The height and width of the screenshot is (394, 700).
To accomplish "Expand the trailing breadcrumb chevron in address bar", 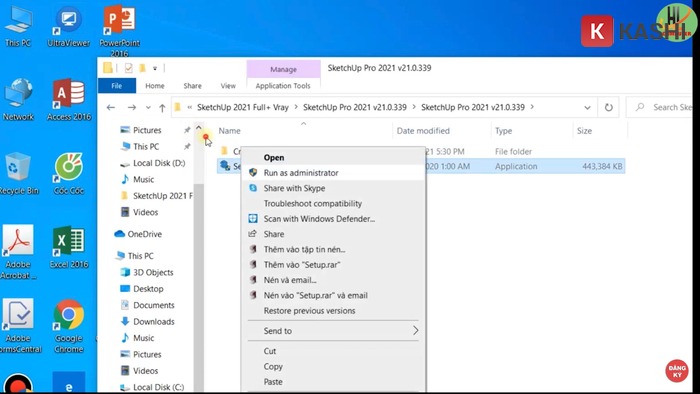I will [532, 107].
